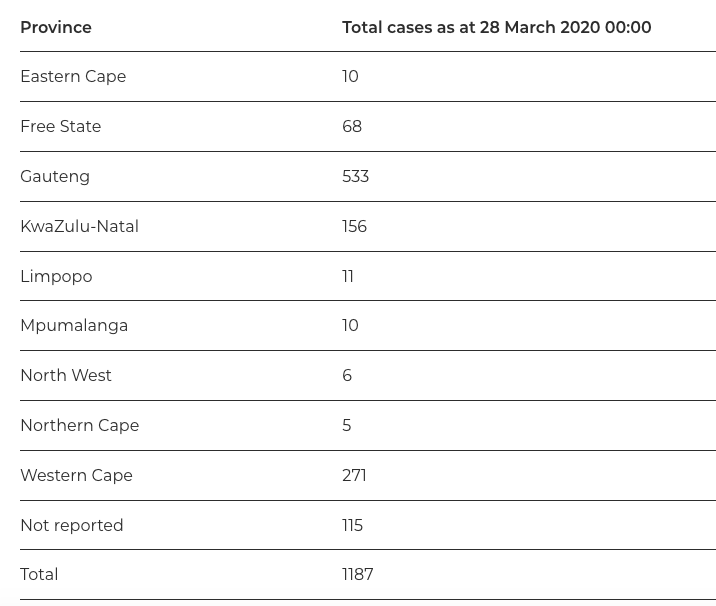This screenshot has height=606, width=716.
Task: Click the Mpumalanga province label
Action: [x=74, y=326]
